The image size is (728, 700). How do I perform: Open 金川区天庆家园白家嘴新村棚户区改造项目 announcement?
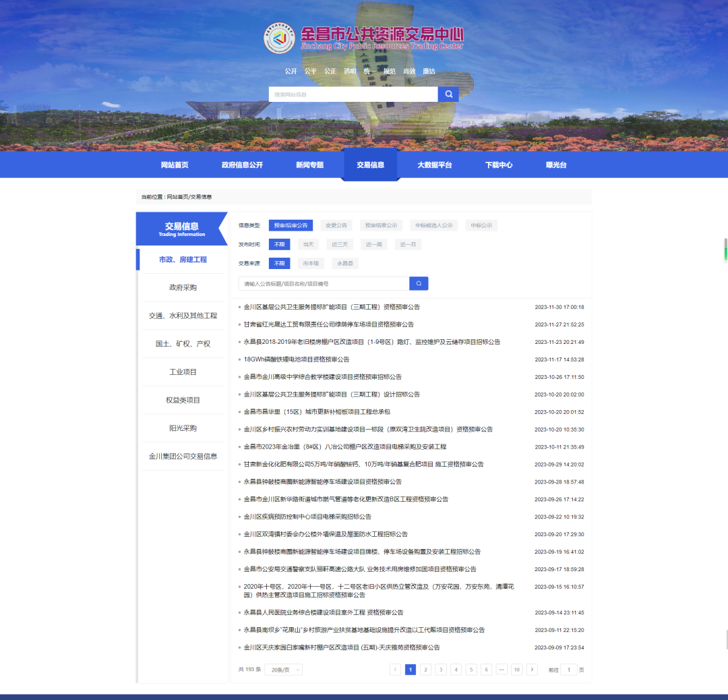342,647
